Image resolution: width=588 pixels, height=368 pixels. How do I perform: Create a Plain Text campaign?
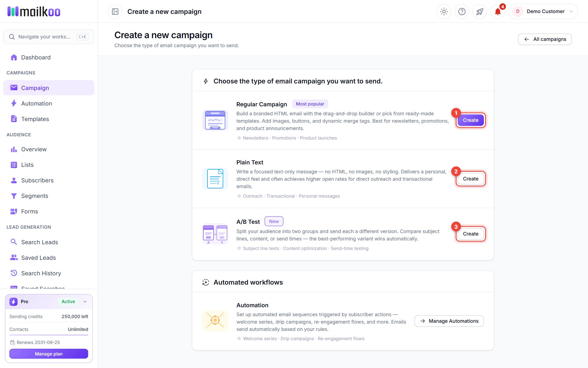[470, 179]
